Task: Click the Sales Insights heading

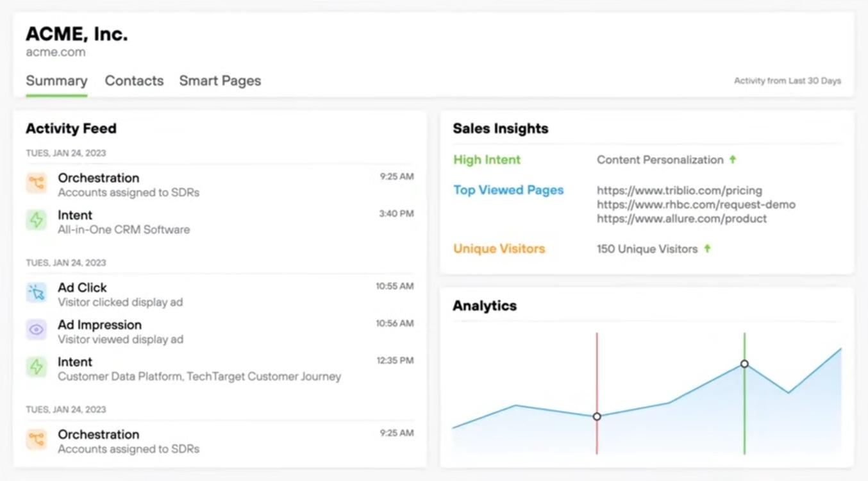Action: (x=501, y=128)
